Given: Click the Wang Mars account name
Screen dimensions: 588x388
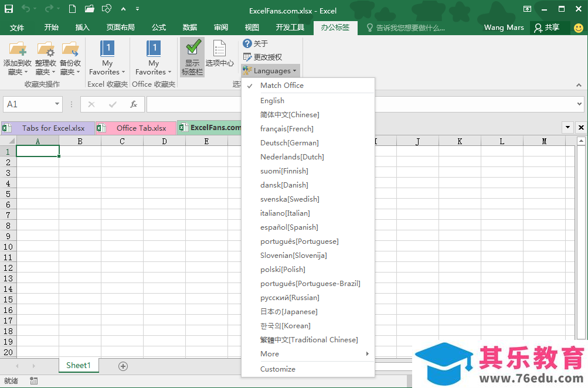Looking at the screenshot, I should pos(504,28).
